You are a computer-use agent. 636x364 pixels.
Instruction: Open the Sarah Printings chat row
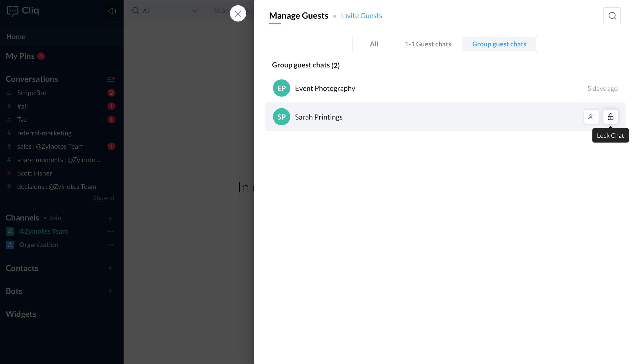tap(445, 117)
